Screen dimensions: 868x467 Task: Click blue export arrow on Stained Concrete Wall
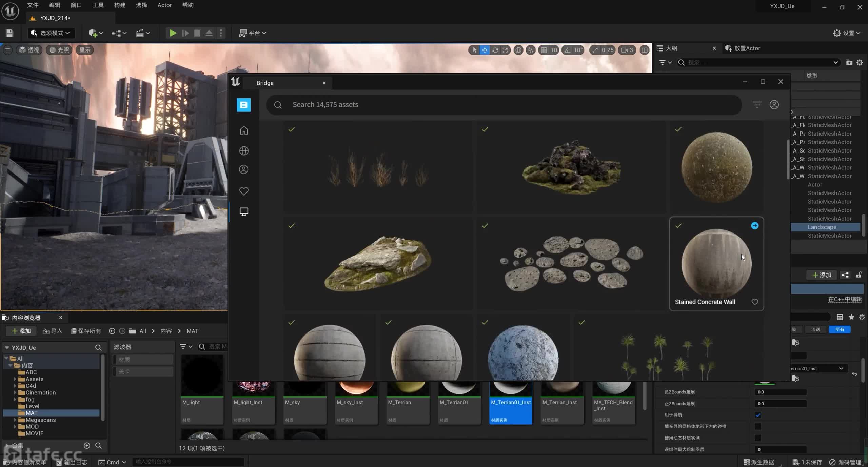[x=755, y=226]
